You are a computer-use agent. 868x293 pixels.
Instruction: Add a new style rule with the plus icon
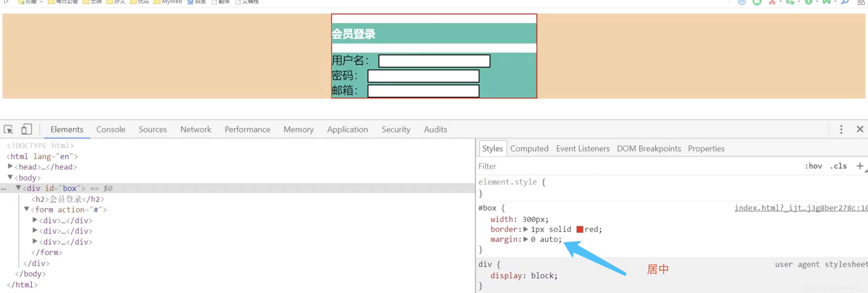(x=860, y=166)
